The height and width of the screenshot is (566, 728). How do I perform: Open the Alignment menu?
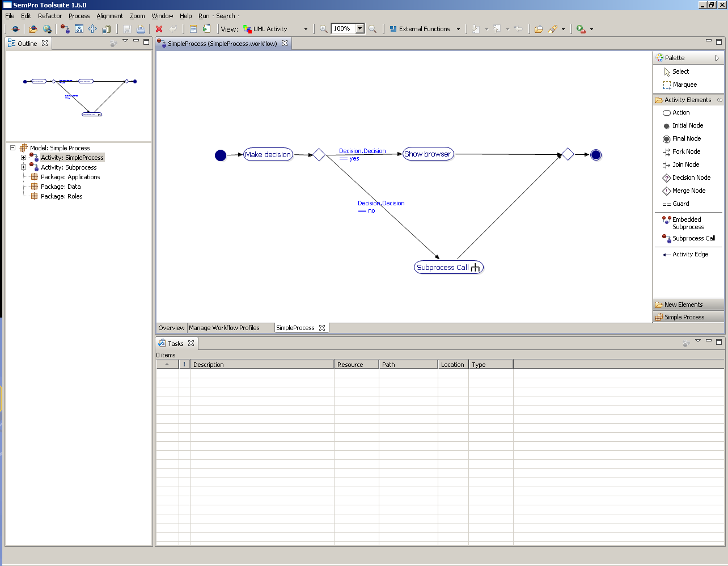point(109,16)
